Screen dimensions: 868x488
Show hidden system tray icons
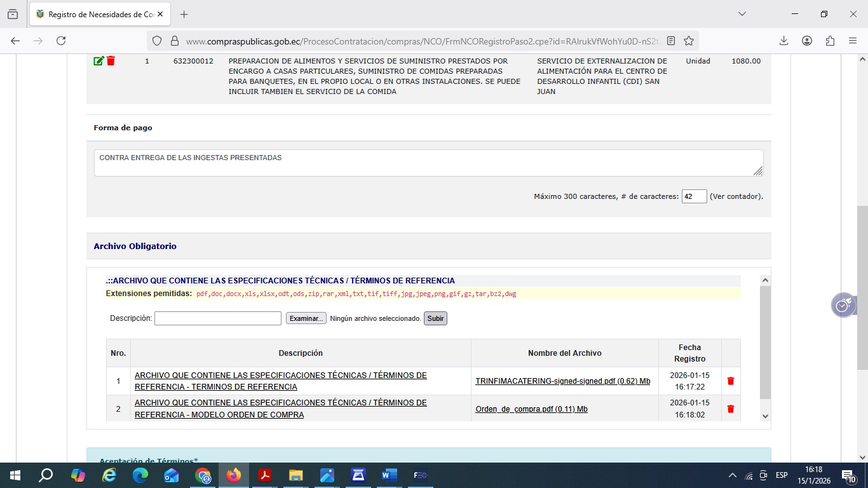[x=733, y=475]
